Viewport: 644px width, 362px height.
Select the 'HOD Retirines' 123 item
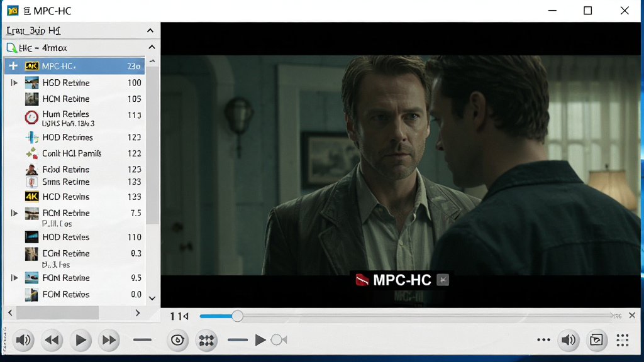74,137
